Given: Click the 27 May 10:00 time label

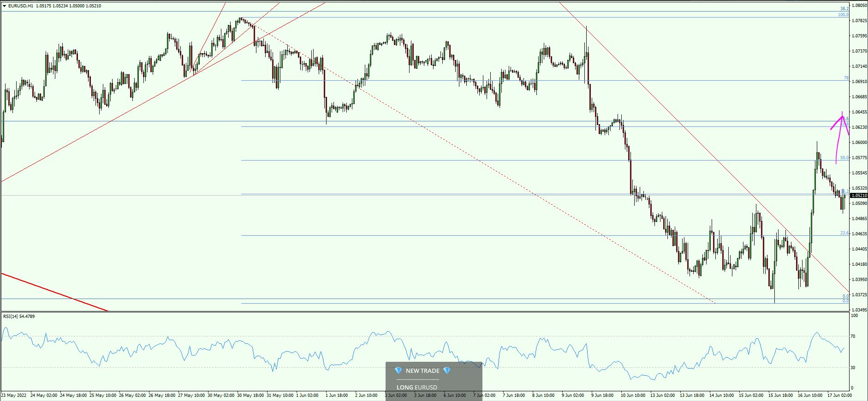Looking at the screenshot, I should tap(191, 395).
